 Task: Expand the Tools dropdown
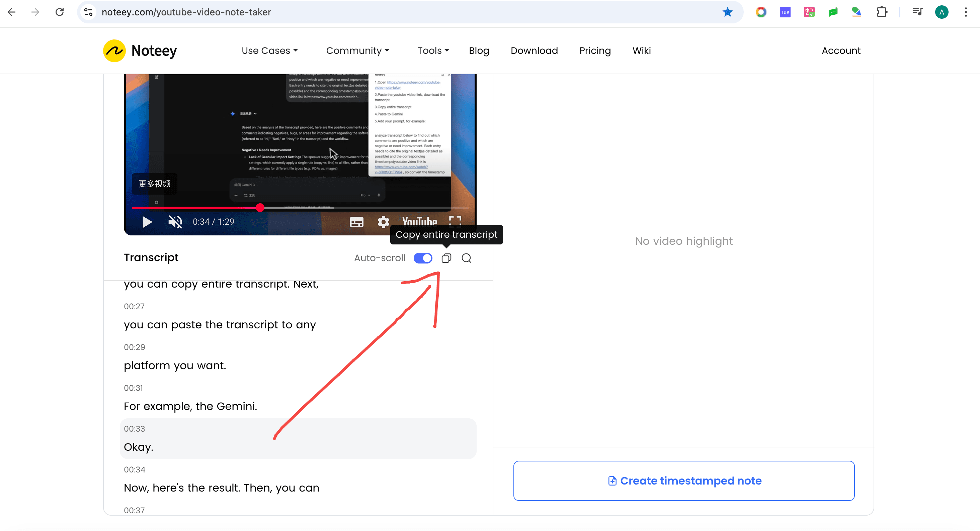coord(432,50)
